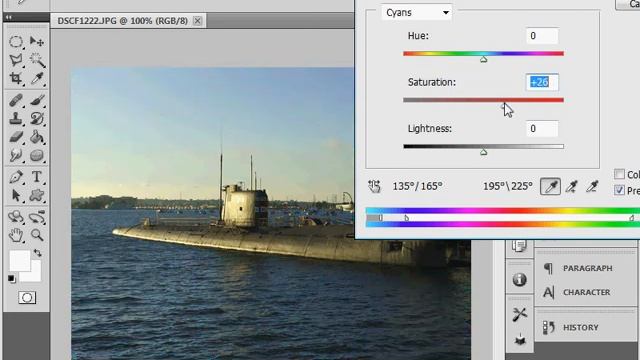
Task: Close the DSCF1222.JPG document tab
Action: point(197,20)
